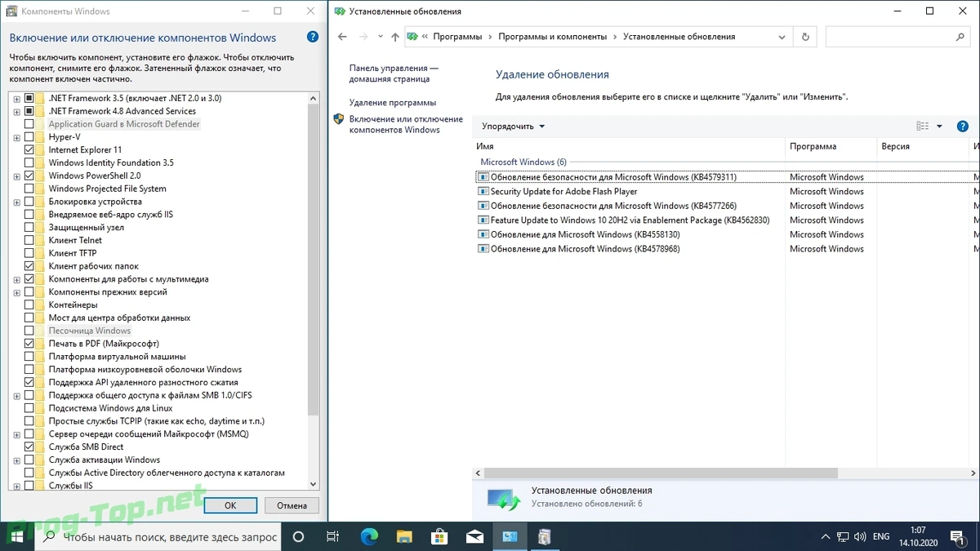The height and width of the screenshot is (551, 980).
Task: Check the Клиент TFTP checkbox
Action: [x=29, y=253]
